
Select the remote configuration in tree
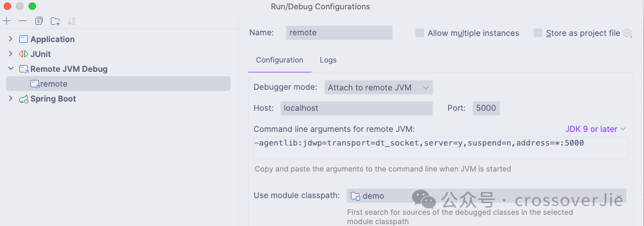[x=118, y=84]
